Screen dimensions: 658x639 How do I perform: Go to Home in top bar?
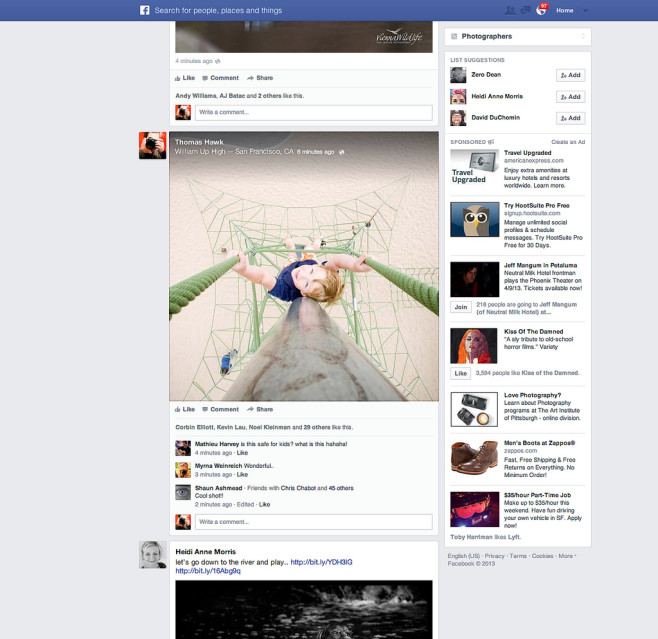click(564, 10)
